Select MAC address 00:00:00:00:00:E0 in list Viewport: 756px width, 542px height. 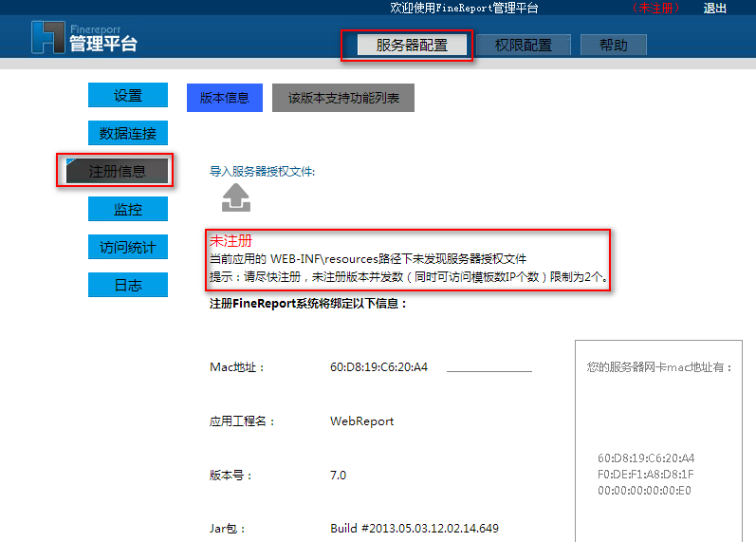point(644,491)
